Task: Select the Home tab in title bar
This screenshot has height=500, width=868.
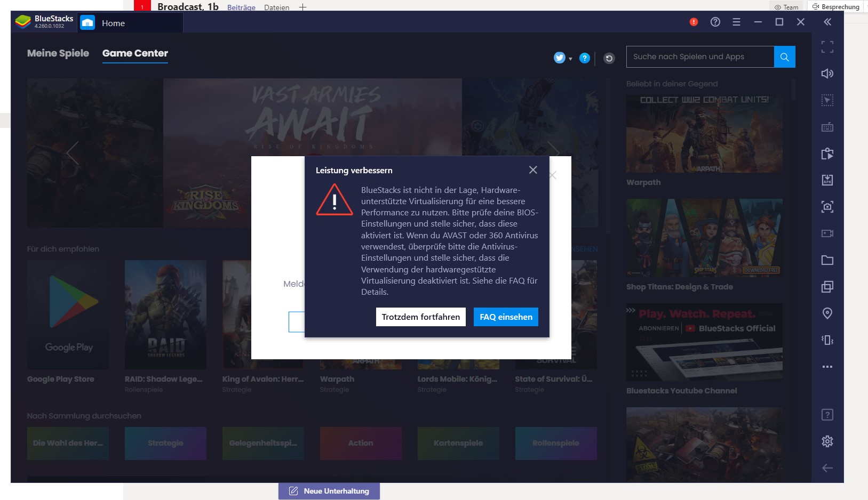Action: pos(113,23)
